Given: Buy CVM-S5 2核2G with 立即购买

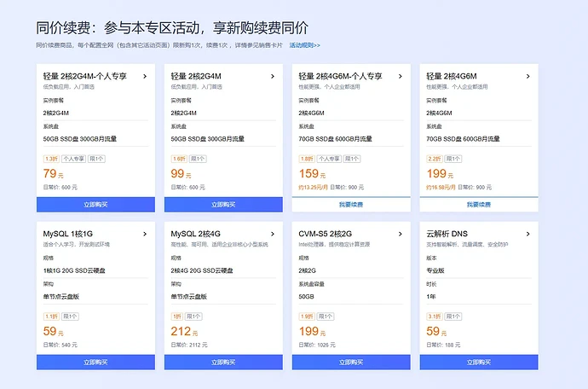Looking at the screenshot, I should click(x=351, y=363).
